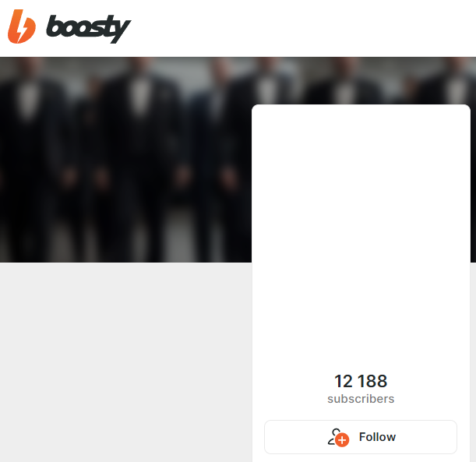The height and width of the screenshot is (462, 476).
Task: Follow this creator using the Follow button
Action: 361,437
